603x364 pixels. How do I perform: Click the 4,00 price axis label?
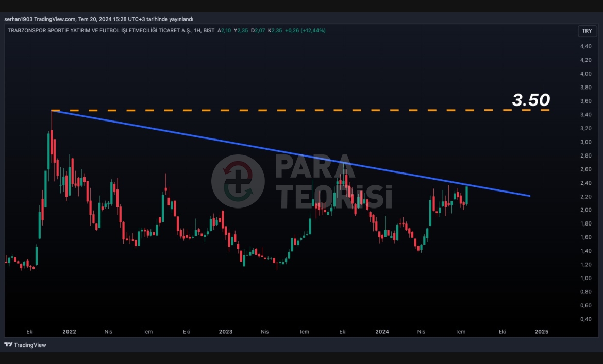click(585, 74)
